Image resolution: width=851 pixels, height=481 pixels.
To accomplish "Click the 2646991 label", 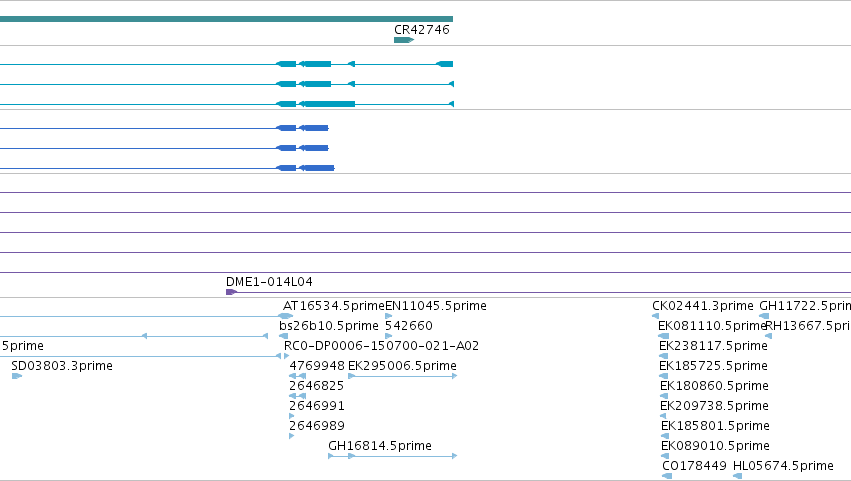I will pyautogui.click(x=317, y=406).
